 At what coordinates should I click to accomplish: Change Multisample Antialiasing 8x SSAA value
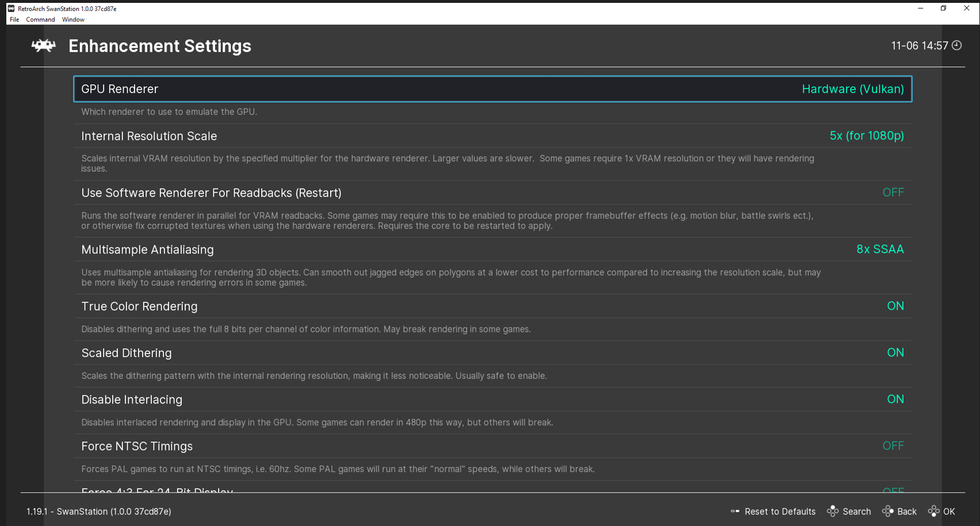[x=880, y=249]
